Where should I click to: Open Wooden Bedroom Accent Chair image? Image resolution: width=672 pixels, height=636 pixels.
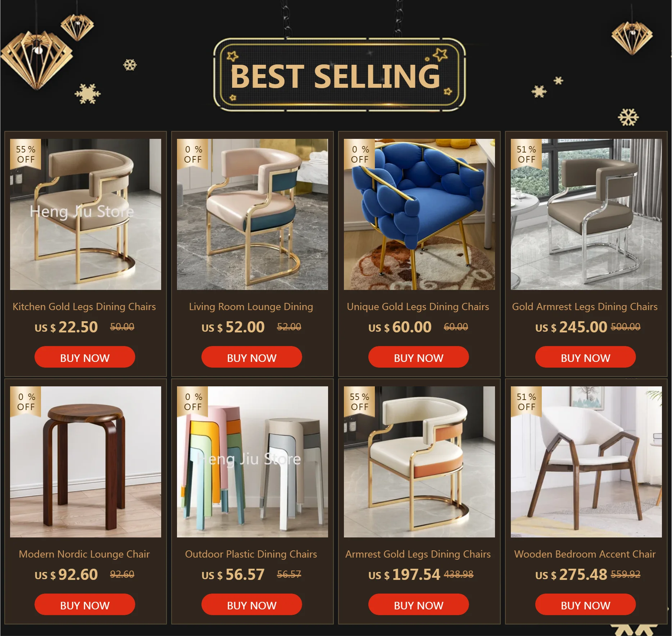[x=586, y=462]
